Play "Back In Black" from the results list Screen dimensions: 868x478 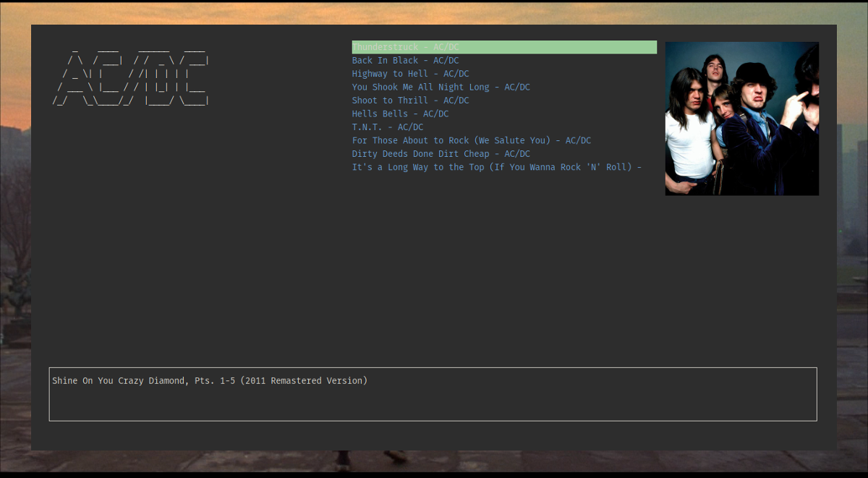pos(405,60)
